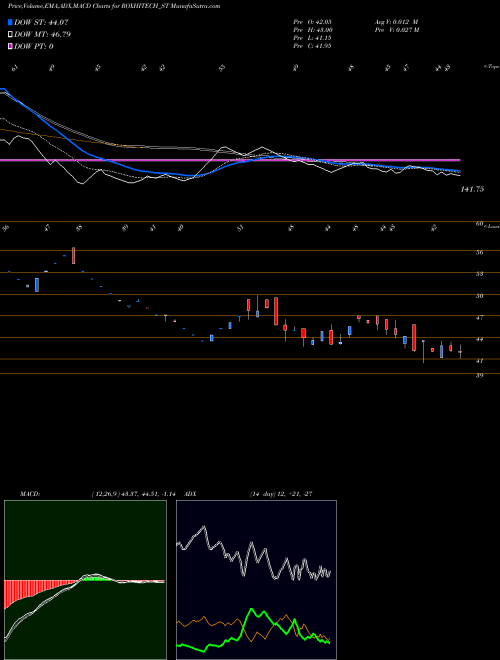Click the green +DI line peak in ADX panel
This screenshot has width=500, height=660.
252,609
